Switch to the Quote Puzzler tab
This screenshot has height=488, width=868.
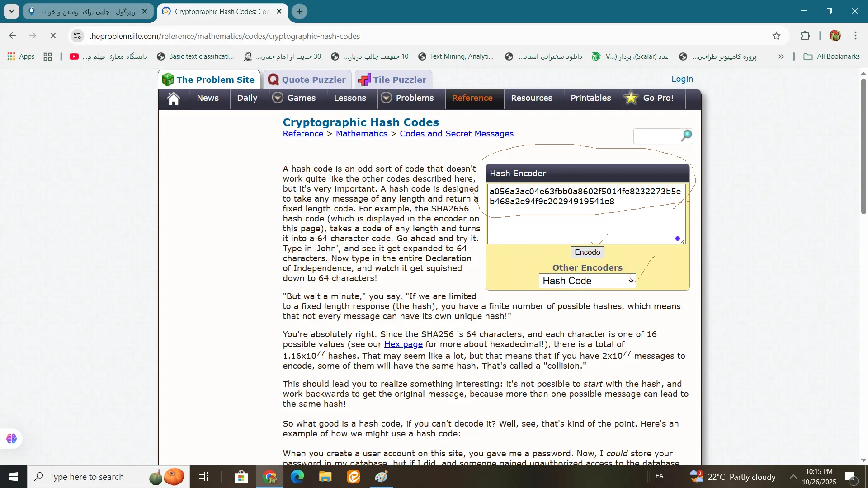click(x=307, y=80)
